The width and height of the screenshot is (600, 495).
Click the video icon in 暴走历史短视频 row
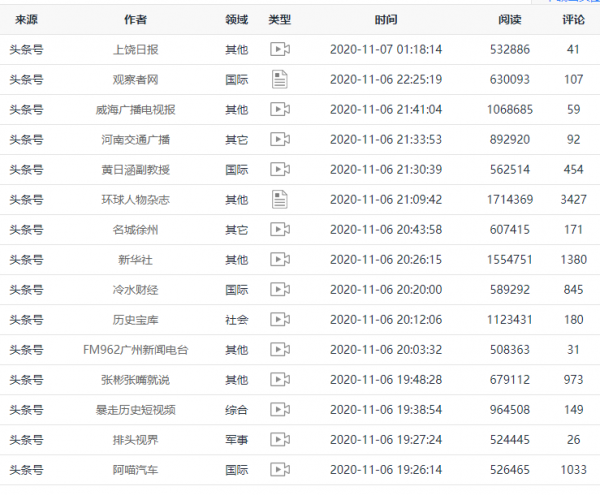point(280,410)
